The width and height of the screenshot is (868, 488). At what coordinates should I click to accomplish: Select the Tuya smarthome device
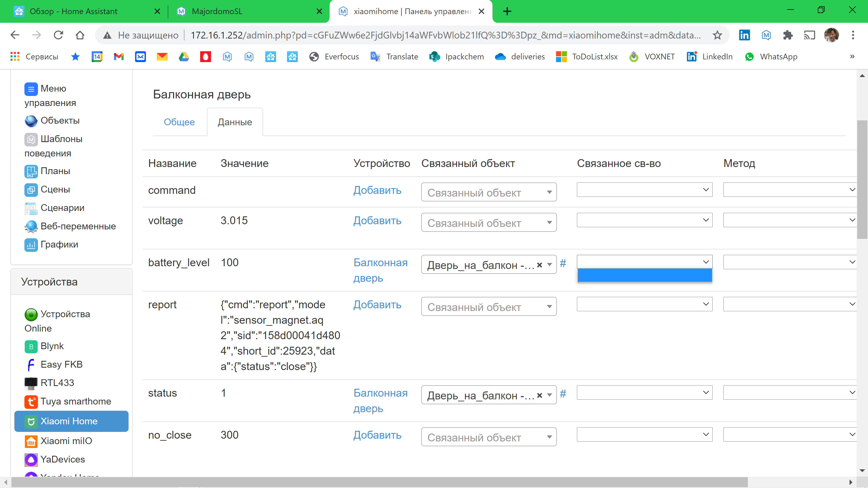click(75, 401)
